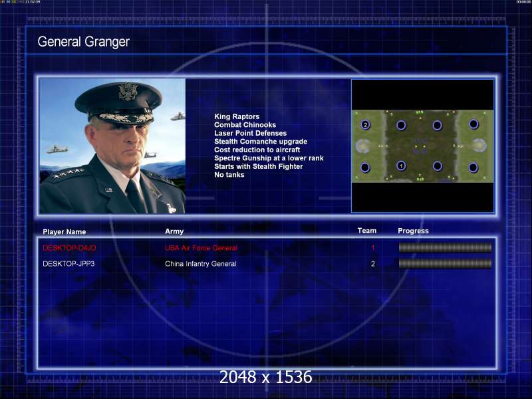The height and width of the screenshot is (399, 532).
Task: Click the General Granger portrait image
Action: point(112,146)
